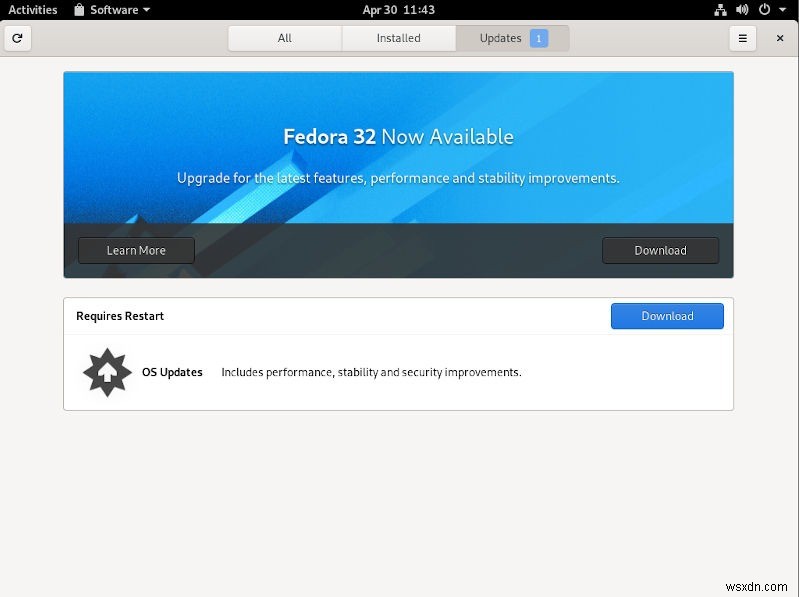Close the Software window
Screen dimensions: 799x597
point(780,38)
